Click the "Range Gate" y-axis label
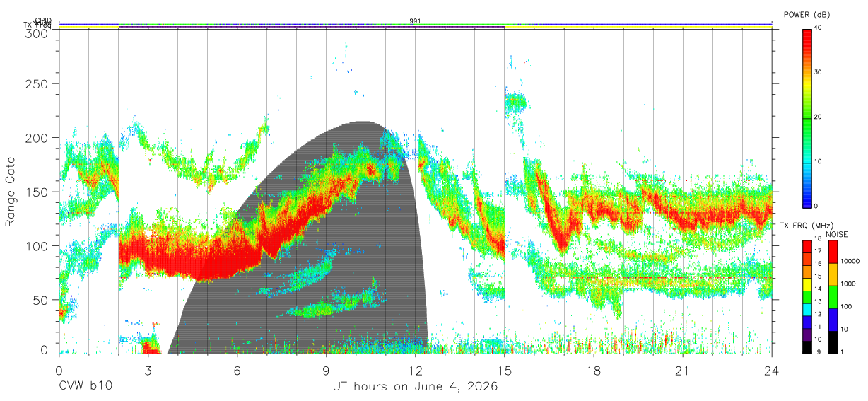Viewport: 868px width, 401px height. click(x=11, y=192)
